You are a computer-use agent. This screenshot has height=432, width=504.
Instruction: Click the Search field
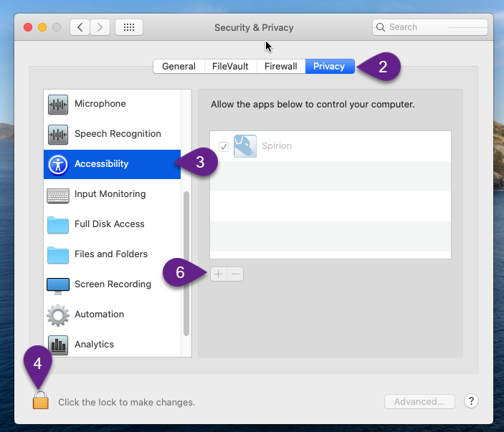tap(430, 27)
